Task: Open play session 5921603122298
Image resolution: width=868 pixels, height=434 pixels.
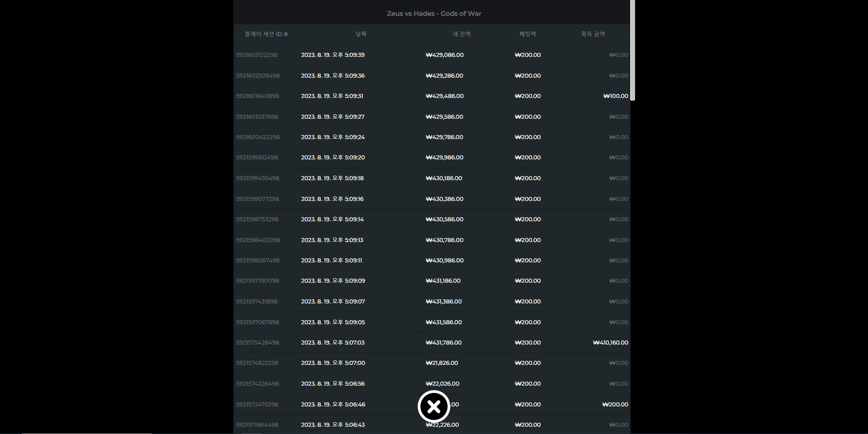Action: pos(257,55)
